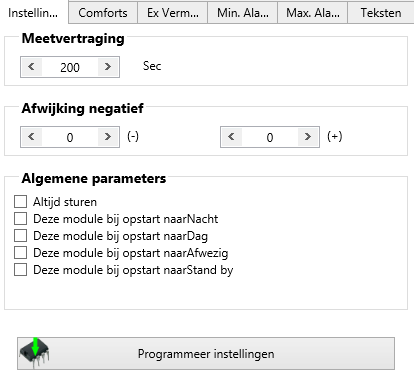The height and width of the screenshot is (373, 414).
Task: Enable the Altijd sturen checkbox
Action: [x=20, y=202]
